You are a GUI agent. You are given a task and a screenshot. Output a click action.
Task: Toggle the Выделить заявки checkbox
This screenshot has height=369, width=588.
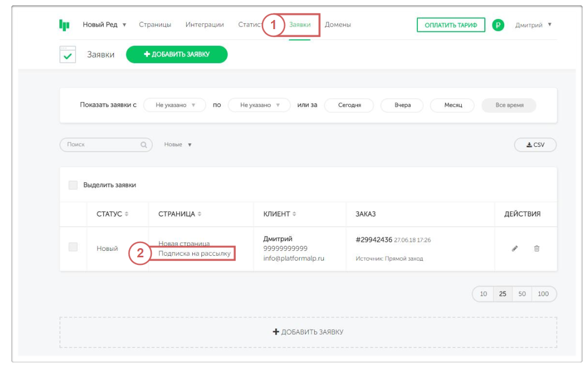point(73,185)
